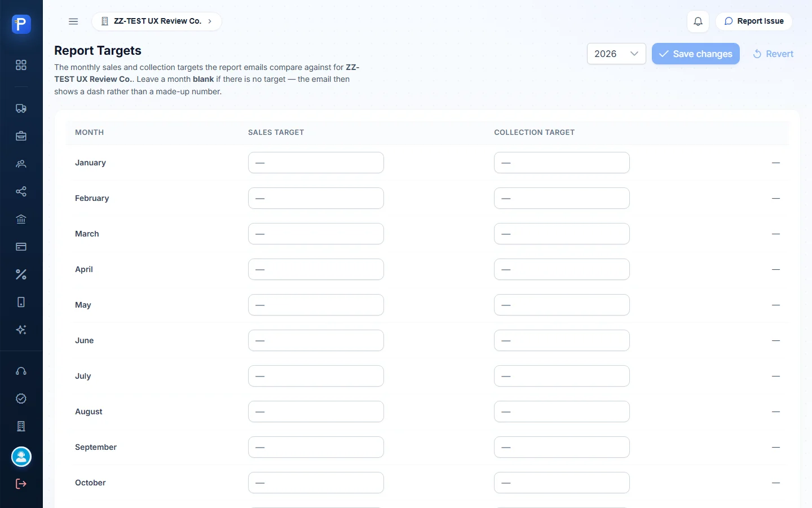Image resolution: width=812 pixels, height=508 pixels.
Task: Open the delivery truck icon in sidebar
Action: click(x=21, y=108)
